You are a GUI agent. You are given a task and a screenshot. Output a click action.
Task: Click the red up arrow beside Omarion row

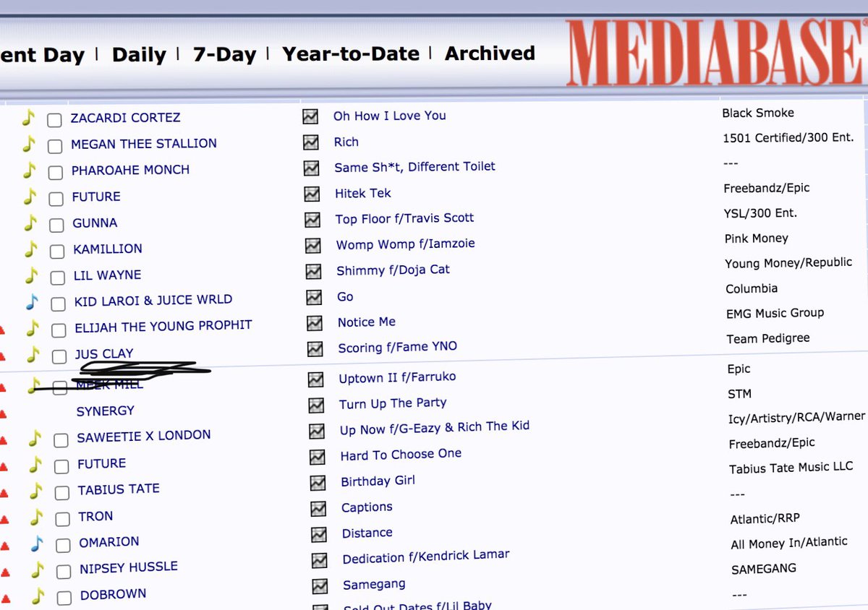pyautogui.click(x=4, y=546)
